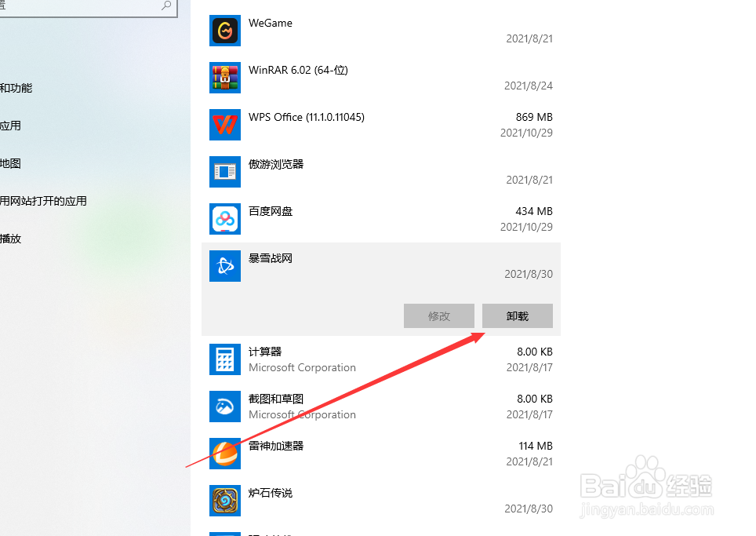This screenshot has height=536, width=756.
Task: Click the 8.00 KB size of 计算器
Action: 535,352
